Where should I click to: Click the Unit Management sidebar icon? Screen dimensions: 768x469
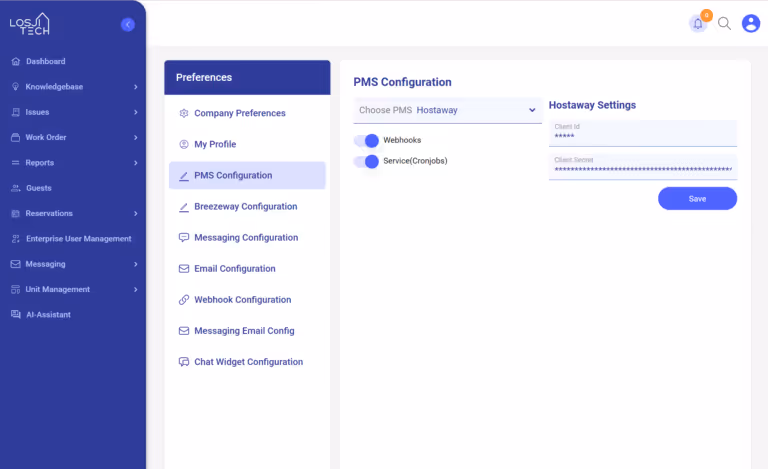pyautogui.click(x=16, y=289)
